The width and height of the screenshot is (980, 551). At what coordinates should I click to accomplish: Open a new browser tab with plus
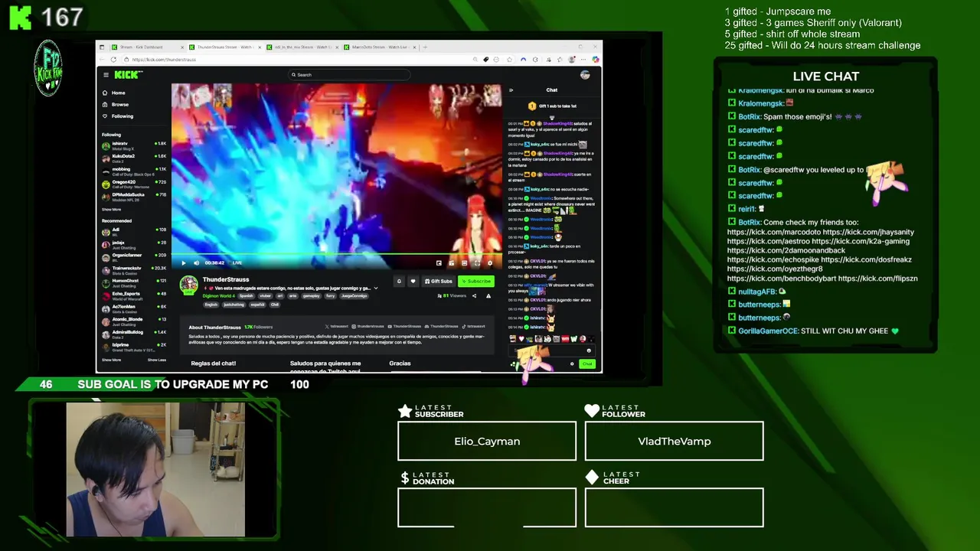coord(425,47)
